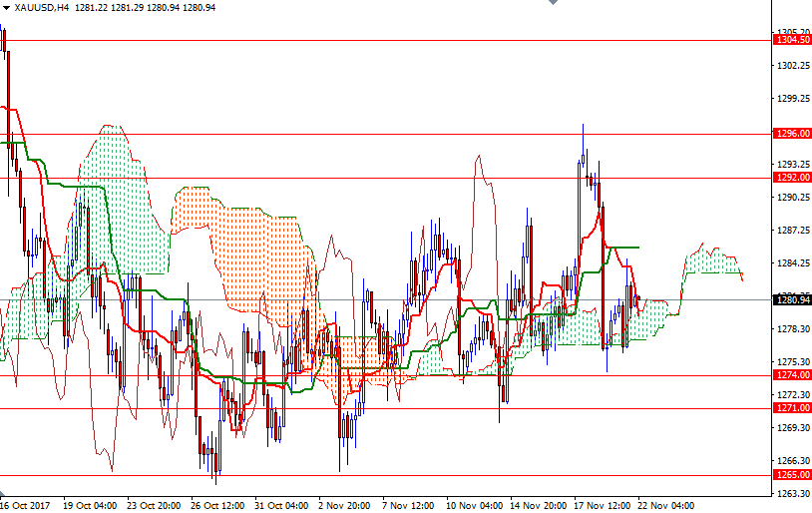812x513 pixels.
Task: Click the 7 Nov 12:00 time label
Action: [409, 505]
